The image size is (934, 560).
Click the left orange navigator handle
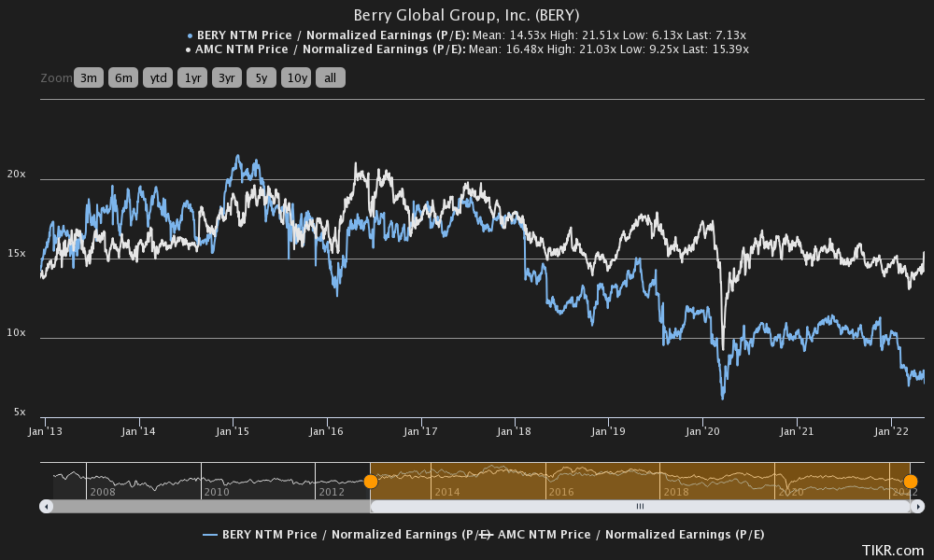tap(371, 482)
